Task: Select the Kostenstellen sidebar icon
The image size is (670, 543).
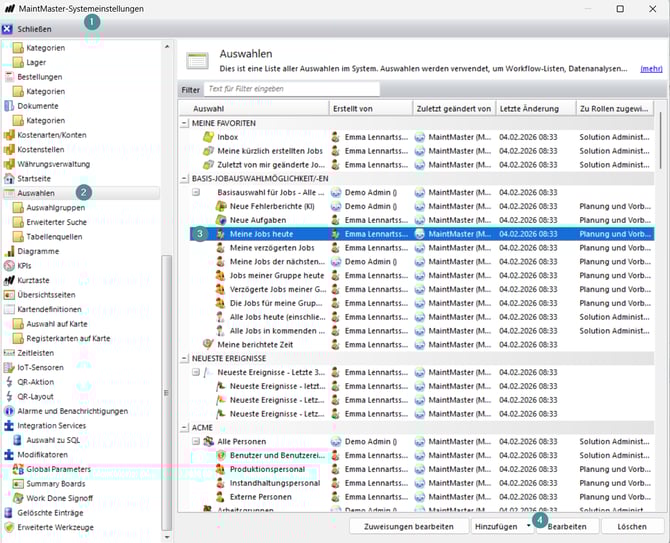Action: click(9, 150)
